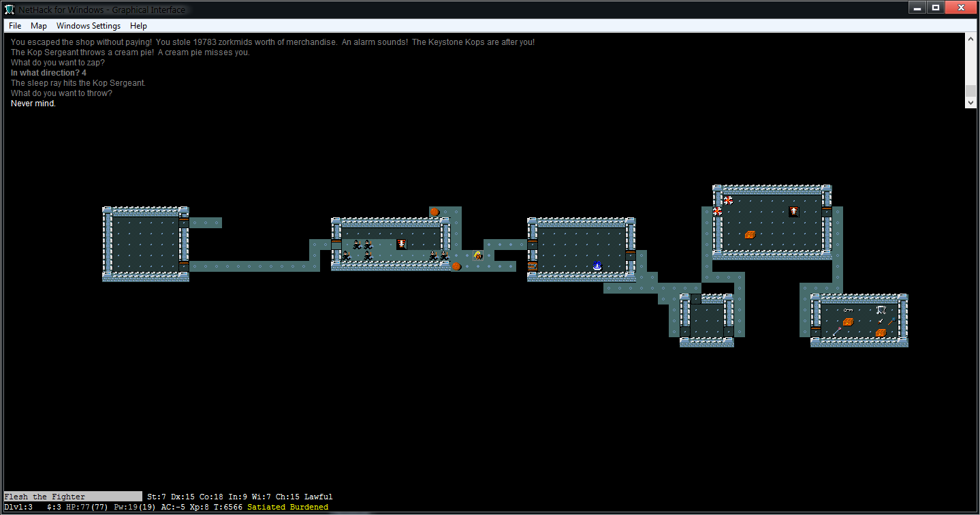Click the hero character on the map
The width and height of the screenshot is (980, 515).
coord(478,255)
